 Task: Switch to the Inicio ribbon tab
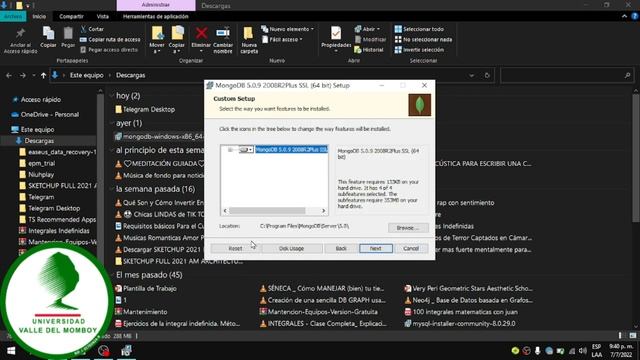(39, 16)
